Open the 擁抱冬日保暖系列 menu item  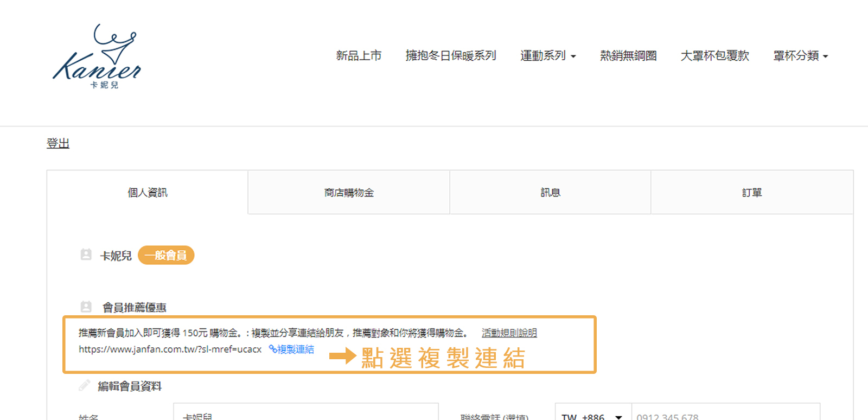tap(451, 56)
